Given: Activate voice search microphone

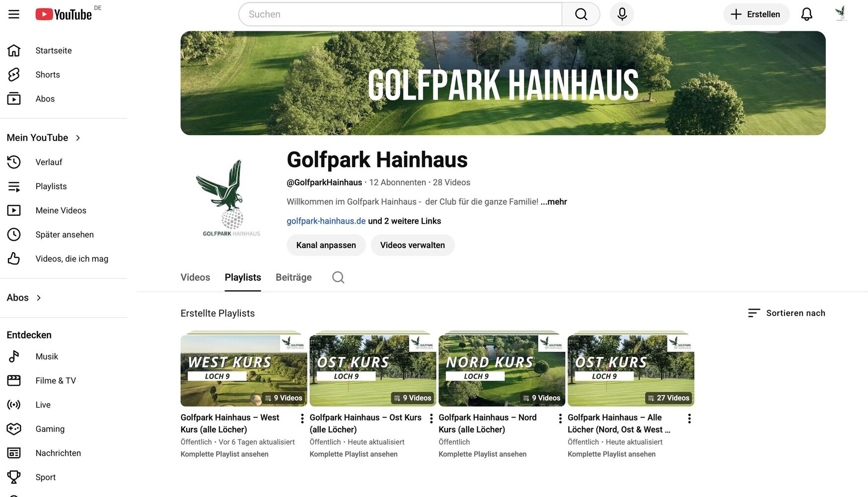Looking at the screenshot, I should (622, 14).
